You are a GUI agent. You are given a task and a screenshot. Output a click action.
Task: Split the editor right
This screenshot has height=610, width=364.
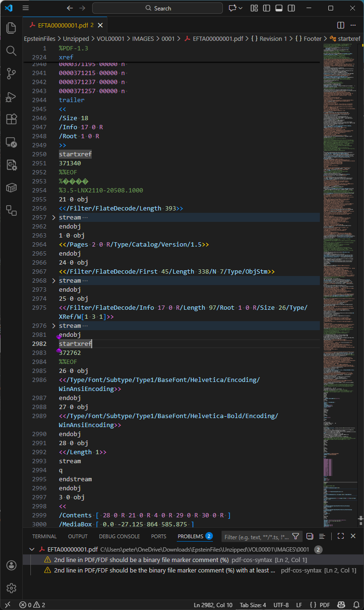pyautogui.click(x=341, y=25)
